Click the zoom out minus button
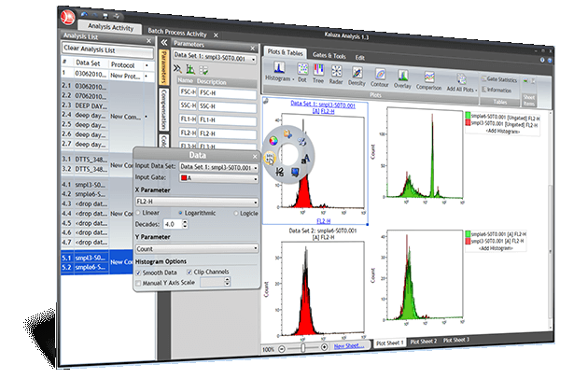588x392 pixels. tap(282, 349)
